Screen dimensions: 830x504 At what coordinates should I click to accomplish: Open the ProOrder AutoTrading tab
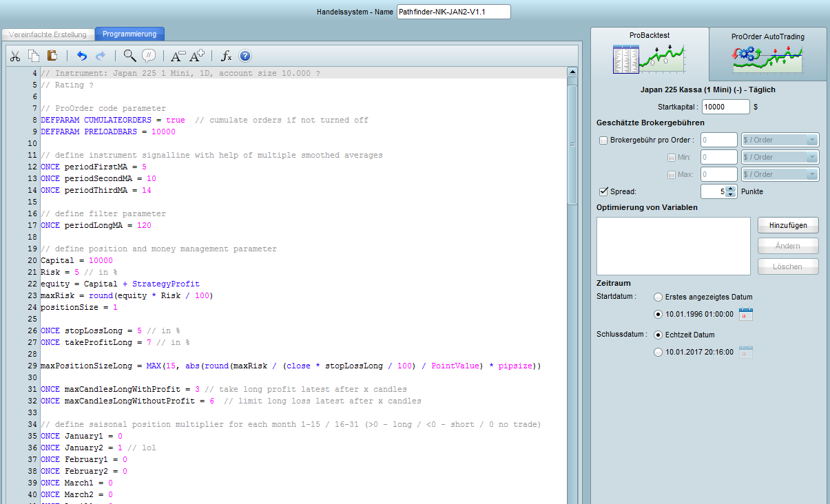click(x=767, y=54)
